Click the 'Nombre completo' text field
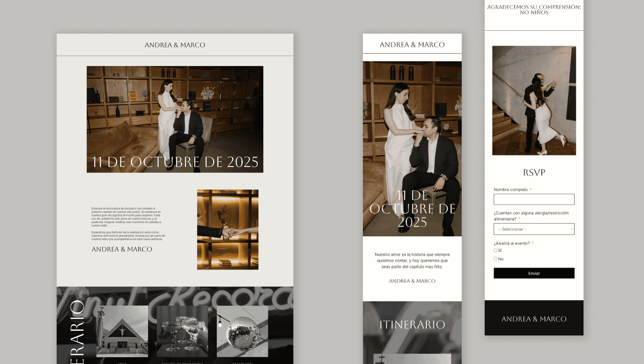Viewport: 644px width, 364px height. pyautogui.click(x=534, y=199)
